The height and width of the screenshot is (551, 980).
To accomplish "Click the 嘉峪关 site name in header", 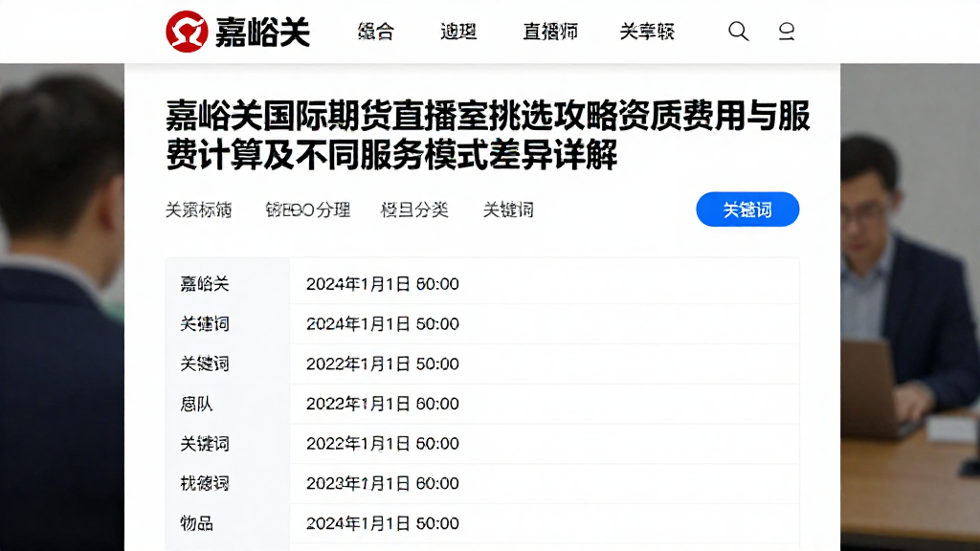I will (x=262, y=32).
